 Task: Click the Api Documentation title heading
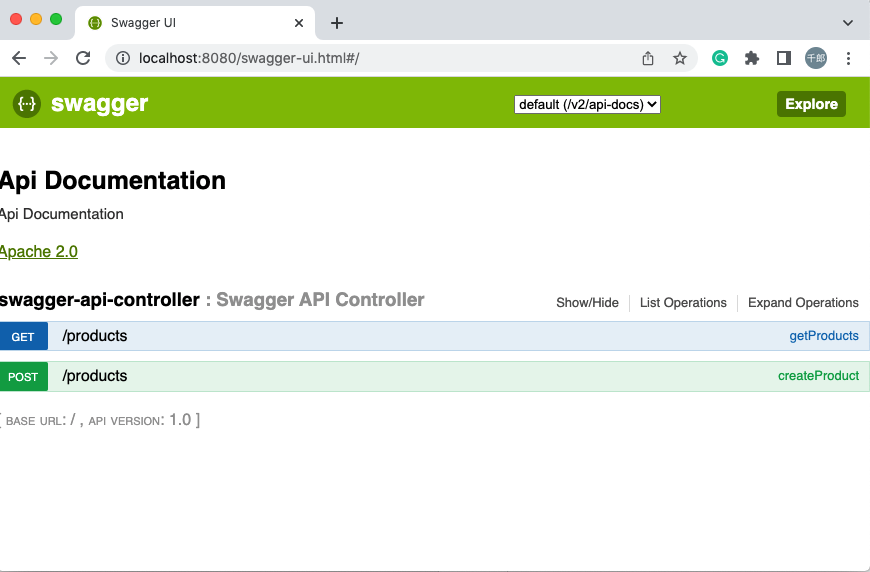coord(113,181)
